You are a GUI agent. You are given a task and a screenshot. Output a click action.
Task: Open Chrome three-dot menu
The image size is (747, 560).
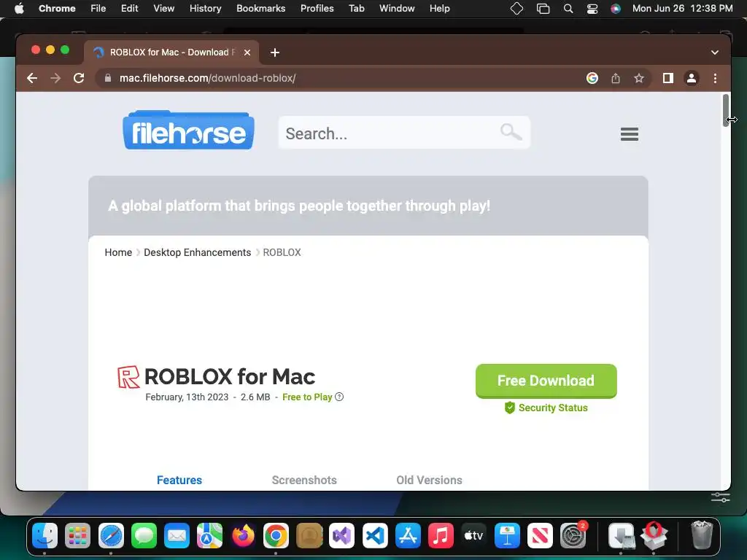[715, 78]
